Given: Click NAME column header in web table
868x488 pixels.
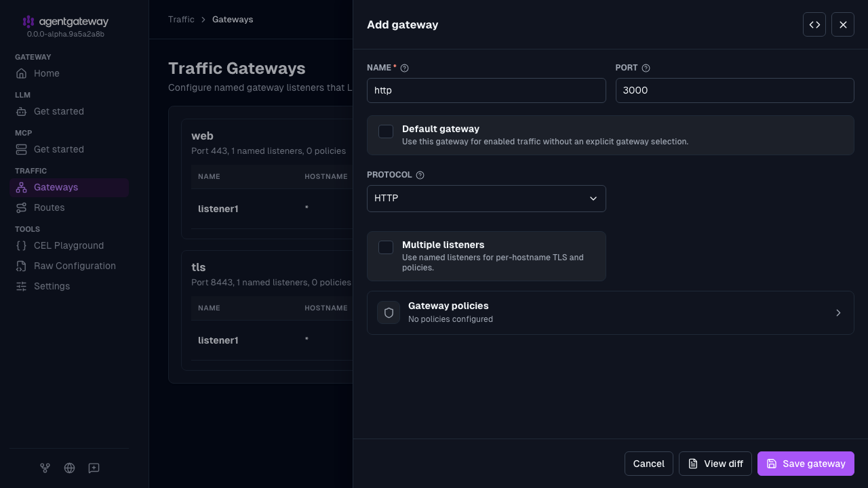Looking at the screenshot, I should point(209,176).
